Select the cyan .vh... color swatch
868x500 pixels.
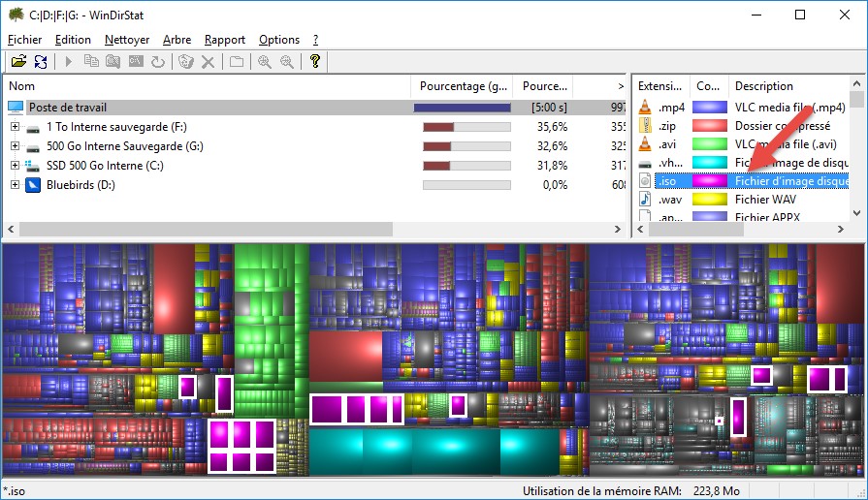pyautogui.click(x=711, y=163)
